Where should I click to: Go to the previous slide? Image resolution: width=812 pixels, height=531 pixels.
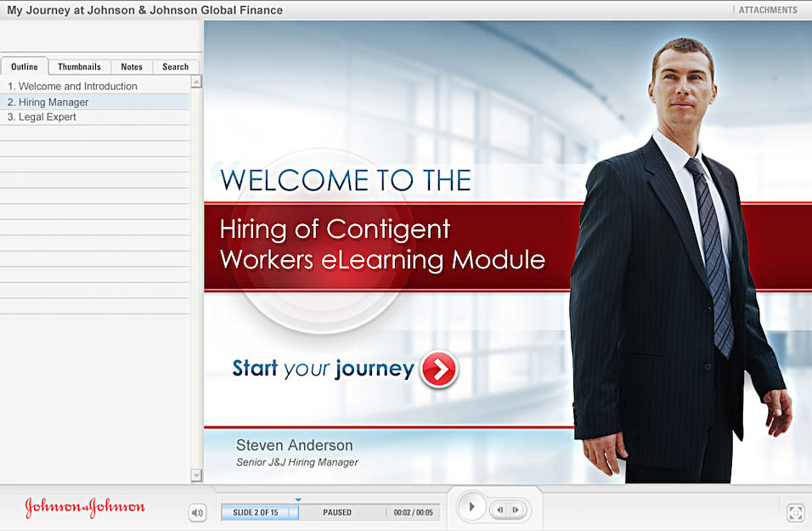500,510
